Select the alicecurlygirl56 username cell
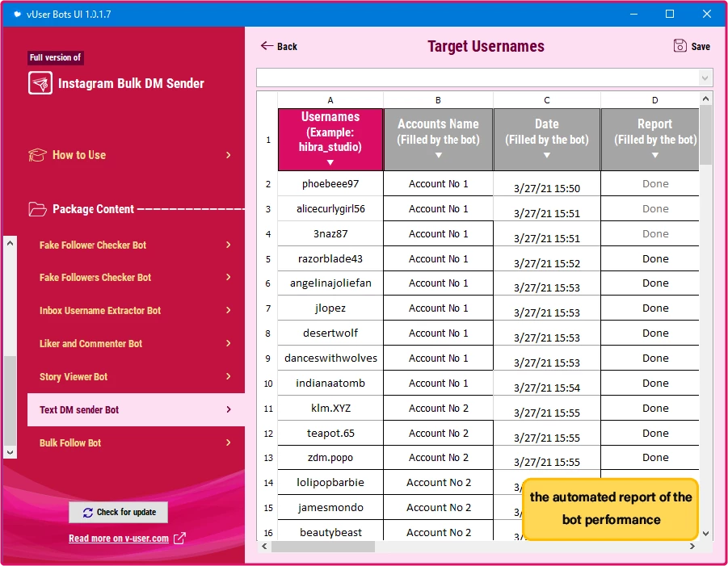 pyautogui.click(x=330, y=209)
